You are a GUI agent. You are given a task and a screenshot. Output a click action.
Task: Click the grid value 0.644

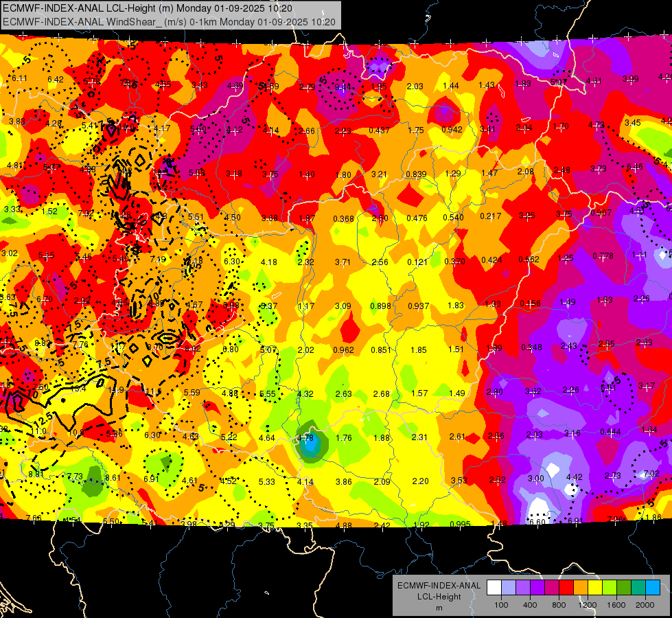click(610, 432)
